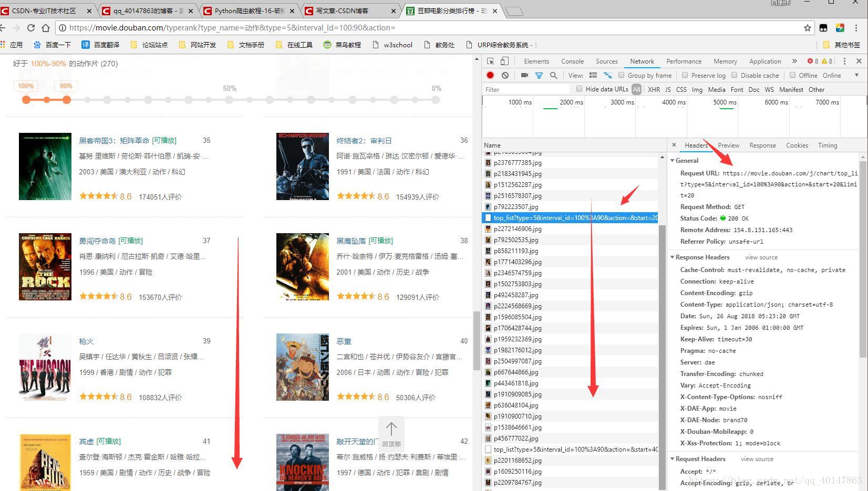Switch to the Preview tab
The height and width of the screenshot is (491, 868).
pyautogui.click(x=728, y=145)
